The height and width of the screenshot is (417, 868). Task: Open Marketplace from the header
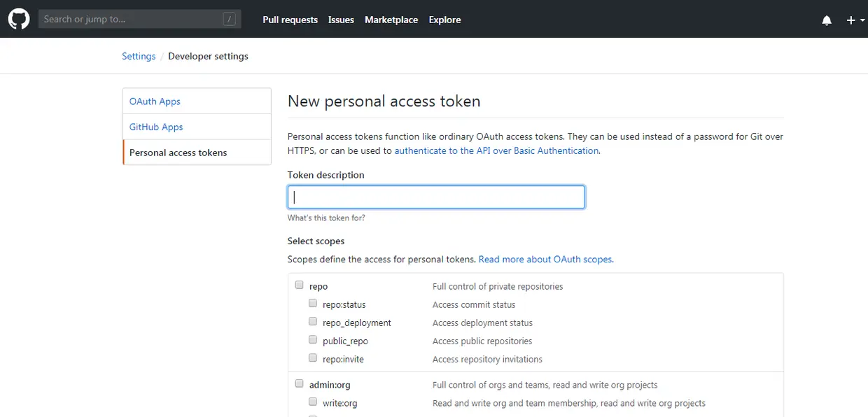(391, 20)
